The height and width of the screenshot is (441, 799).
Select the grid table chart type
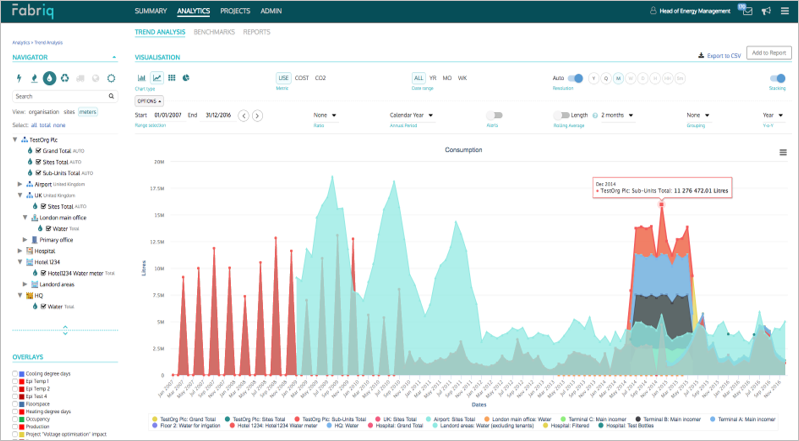point(171,78)
